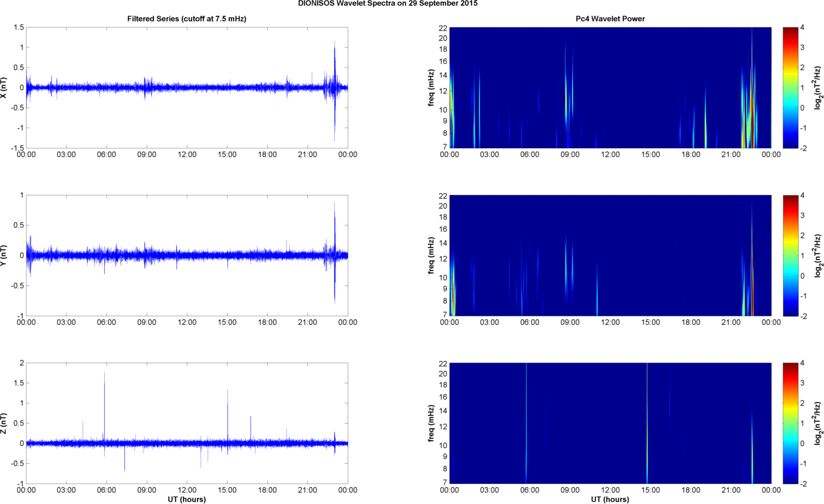Click the vertical line near 15:00 in Z wavelet
Screen dimensions: 824x504
[x=647, y=423]
